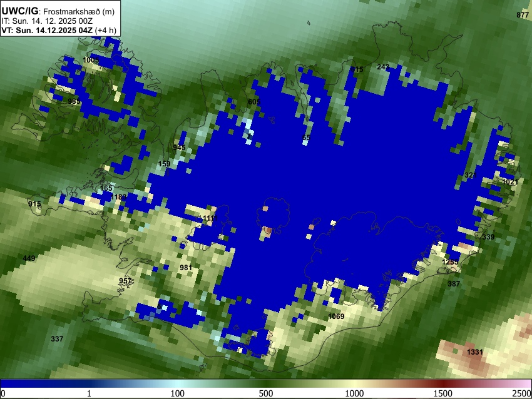Click the '387' height label

[x=454, y=284]
